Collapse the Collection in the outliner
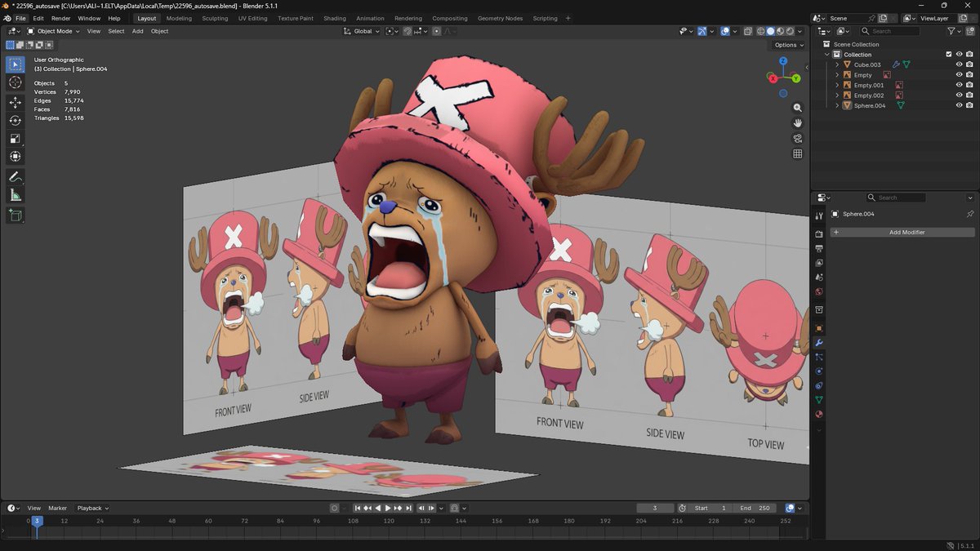The image size is (980, 551). (x=827, y=55)
